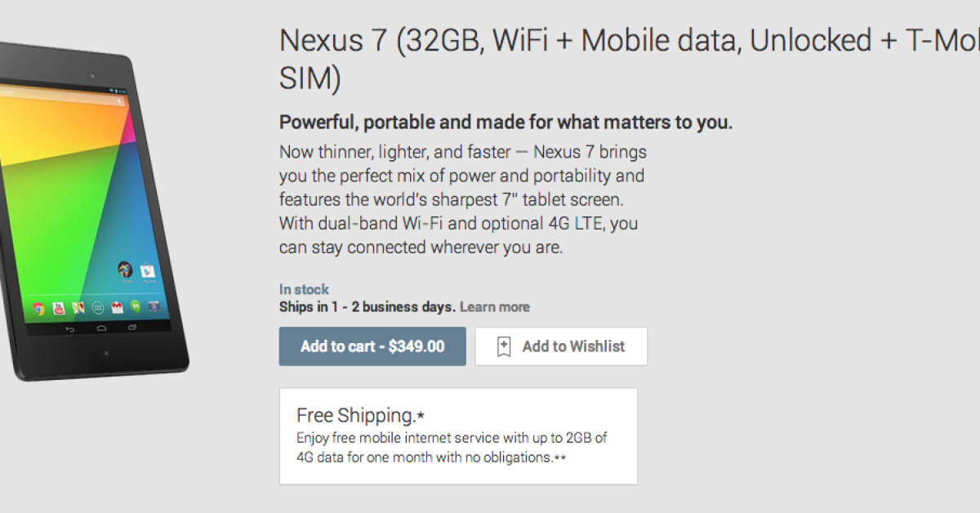Click Add to cart - $349.00 button
The width and height of the screenshot is (980, 513).
tap(372, 346)
